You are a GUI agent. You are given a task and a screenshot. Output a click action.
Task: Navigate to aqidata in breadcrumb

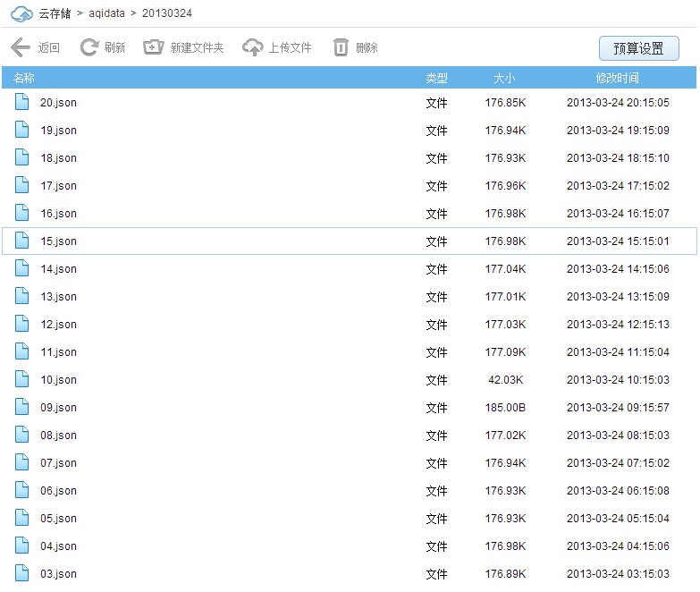(106, 13)
